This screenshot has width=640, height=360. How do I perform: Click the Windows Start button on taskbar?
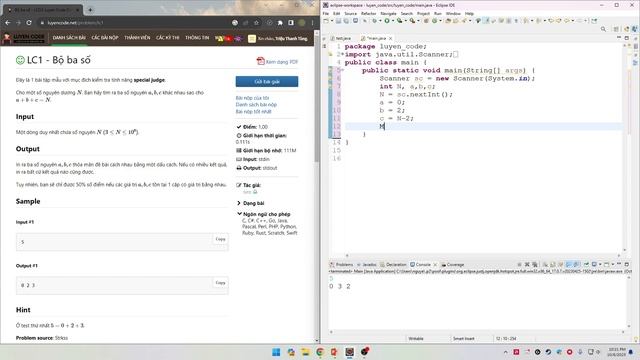[x=276, y=352]
